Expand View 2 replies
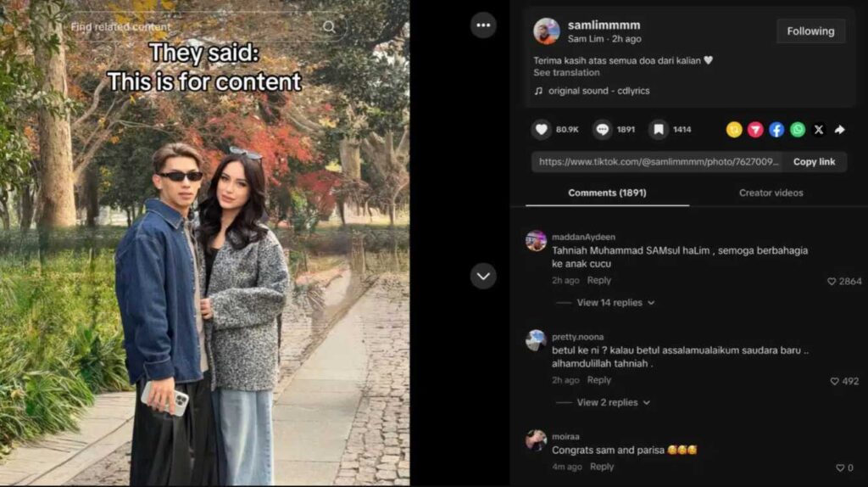Viewport: 868px width, 487px height. click(x=614, y=402)
